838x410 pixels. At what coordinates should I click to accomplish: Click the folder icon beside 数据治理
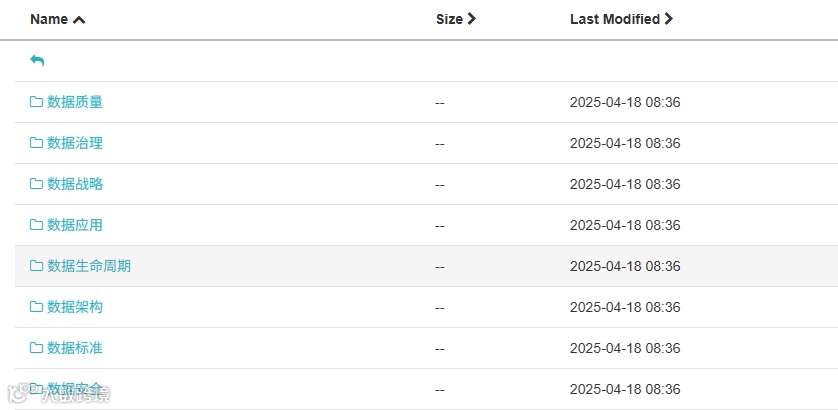coord(37,143)
